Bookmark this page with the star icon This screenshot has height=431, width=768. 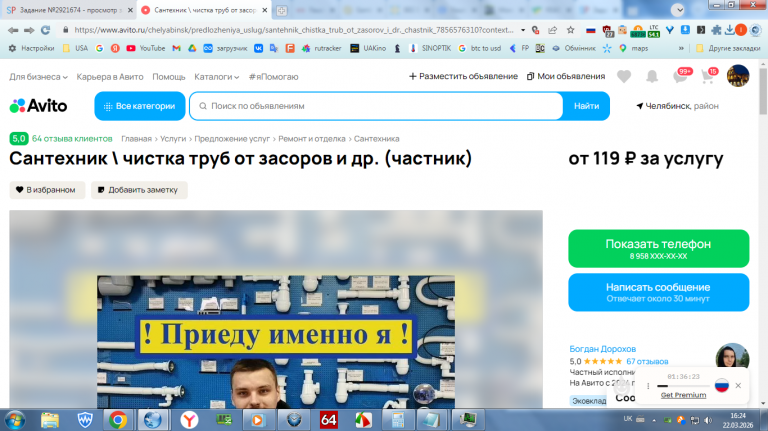coord(571,30)
